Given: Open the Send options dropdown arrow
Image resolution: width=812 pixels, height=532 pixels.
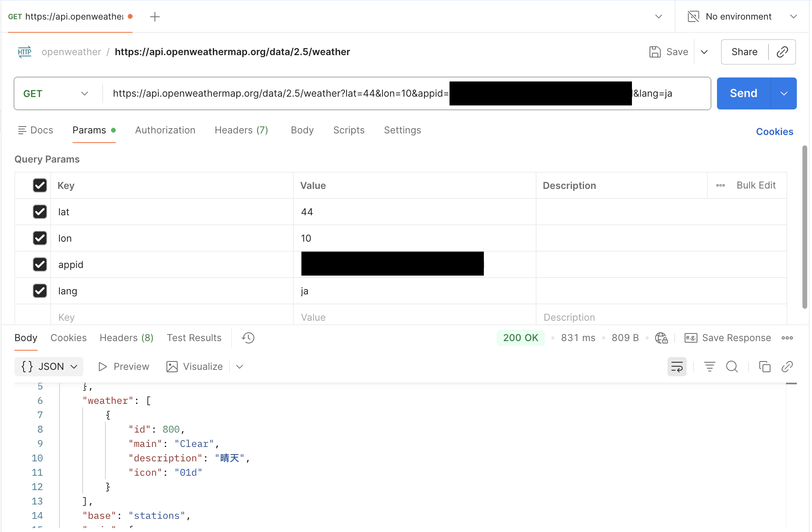Looking at the screenshot, I should click(x=784, y=93).
